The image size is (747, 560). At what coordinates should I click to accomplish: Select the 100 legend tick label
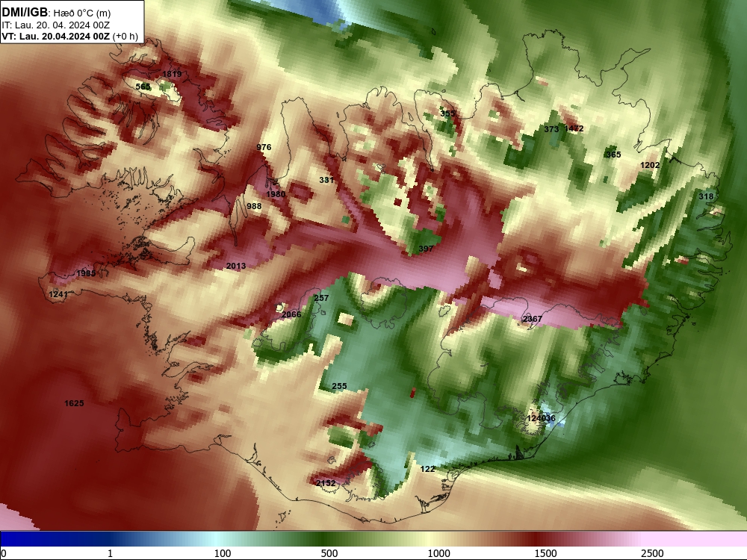(223, 553)
